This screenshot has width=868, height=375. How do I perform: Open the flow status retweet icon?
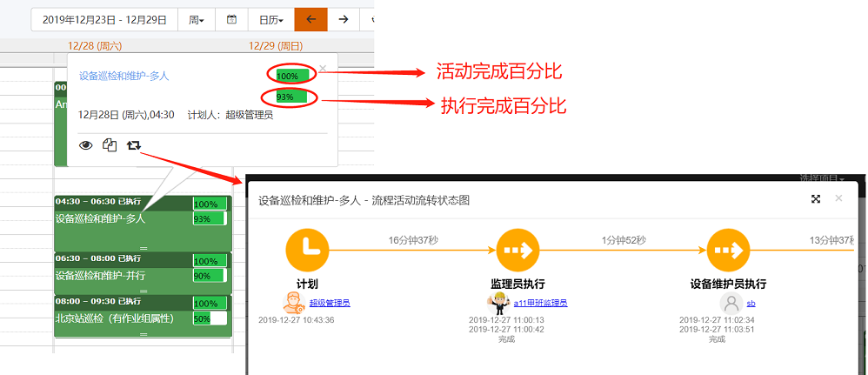pos(133,145)
